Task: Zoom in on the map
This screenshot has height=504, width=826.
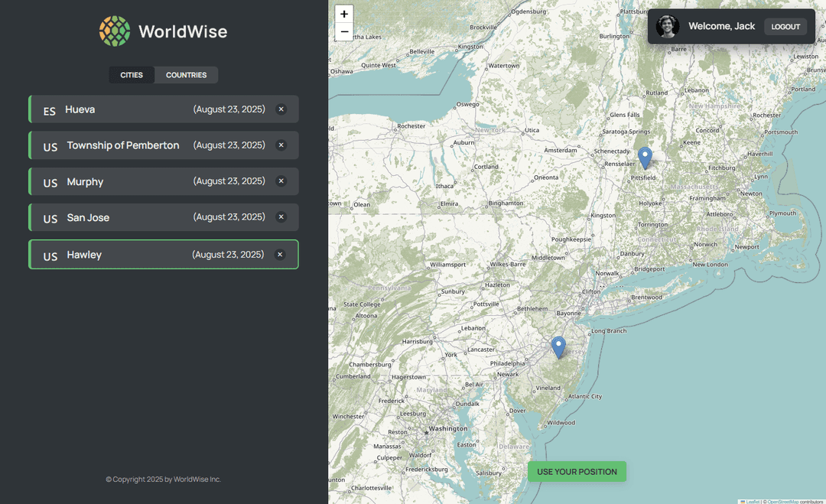Action: click(344, 14)
